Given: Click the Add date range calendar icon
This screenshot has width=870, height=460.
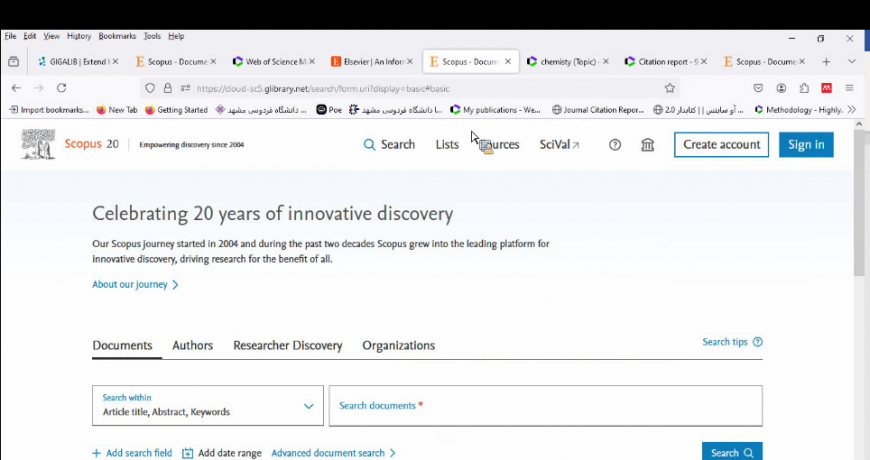Looking at the screenshot, I should [188, 453].
